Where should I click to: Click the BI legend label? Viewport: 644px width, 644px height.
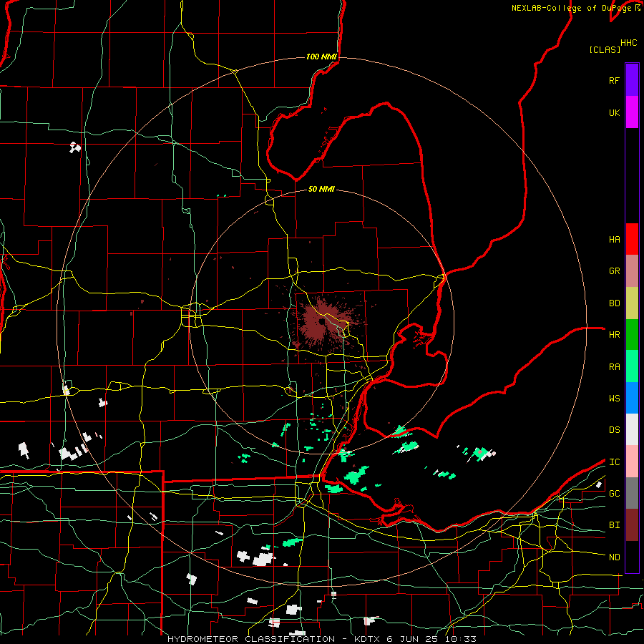coord(615,525)
